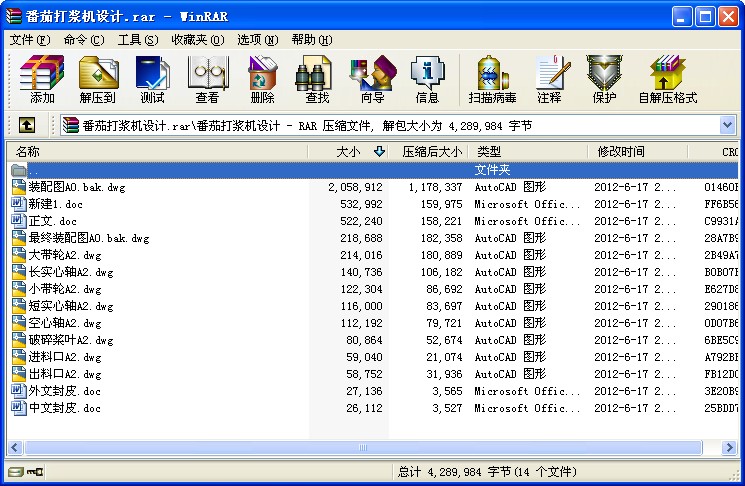Viewport: 745px width, 486px height.
Task: Select file 最终装配图A0.bak.dwg
Action: tap(89, 238)
